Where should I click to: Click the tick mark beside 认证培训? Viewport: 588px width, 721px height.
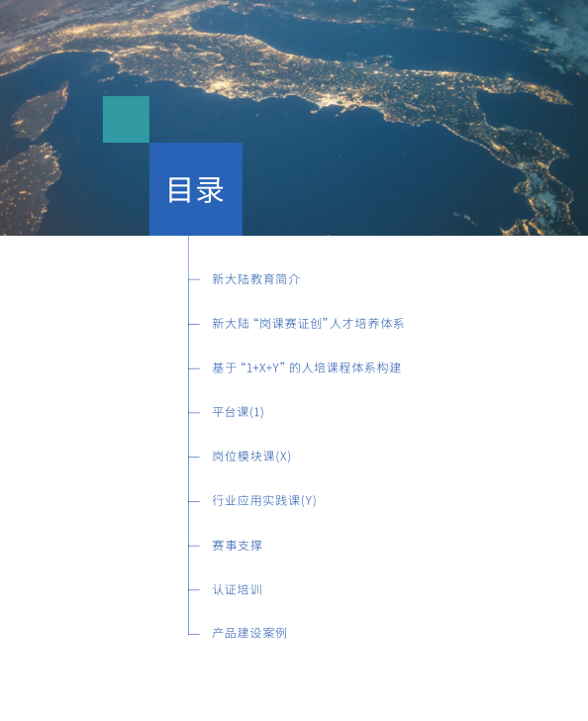(x=194, y=590)
